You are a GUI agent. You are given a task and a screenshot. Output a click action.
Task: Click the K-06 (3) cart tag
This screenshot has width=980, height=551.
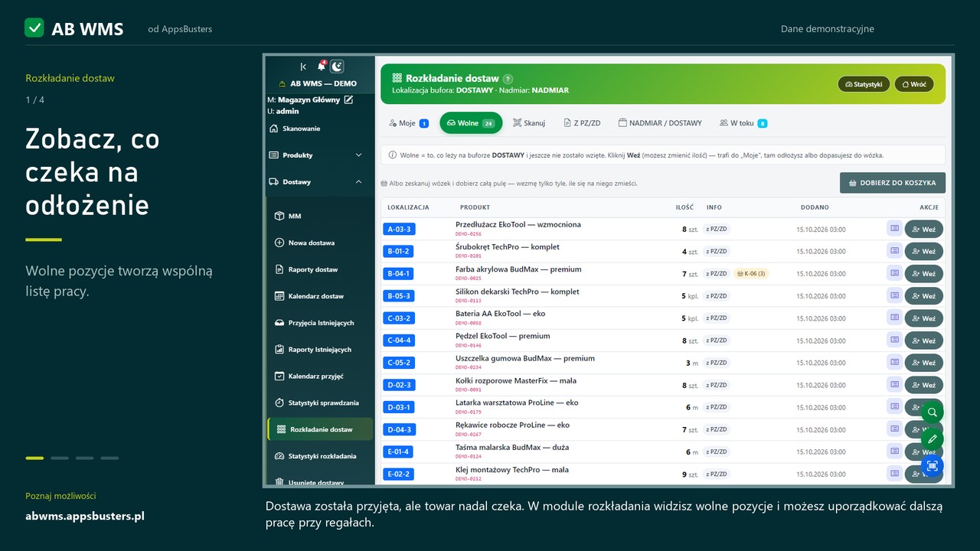(750, 273)
